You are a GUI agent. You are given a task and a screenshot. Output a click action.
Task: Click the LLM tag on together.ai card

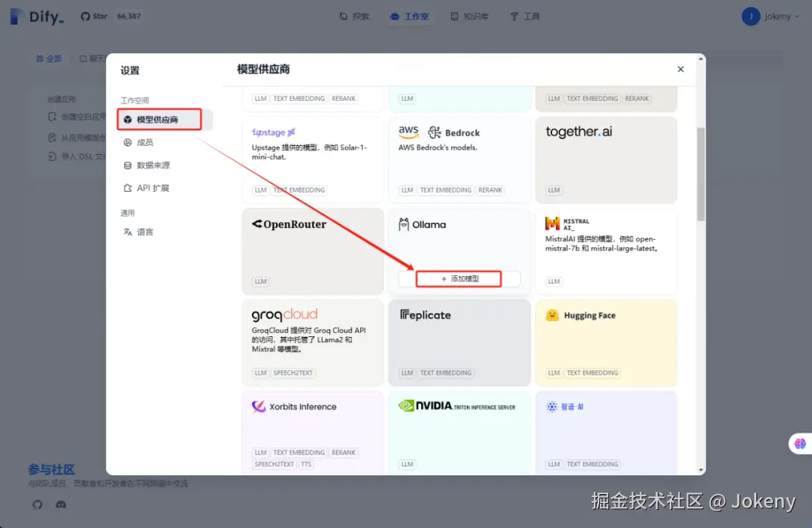[553, 190]
